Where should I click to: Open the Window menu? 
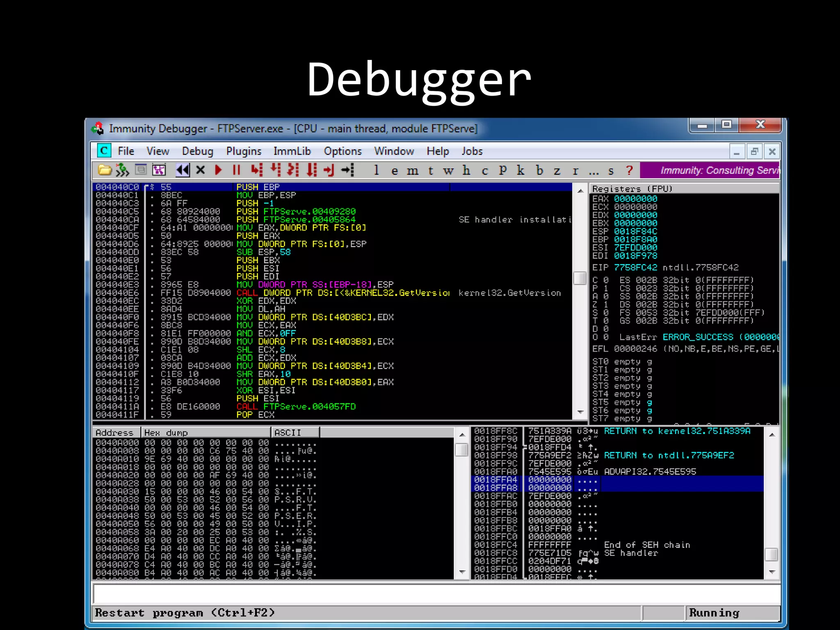[x=394, y=151]
